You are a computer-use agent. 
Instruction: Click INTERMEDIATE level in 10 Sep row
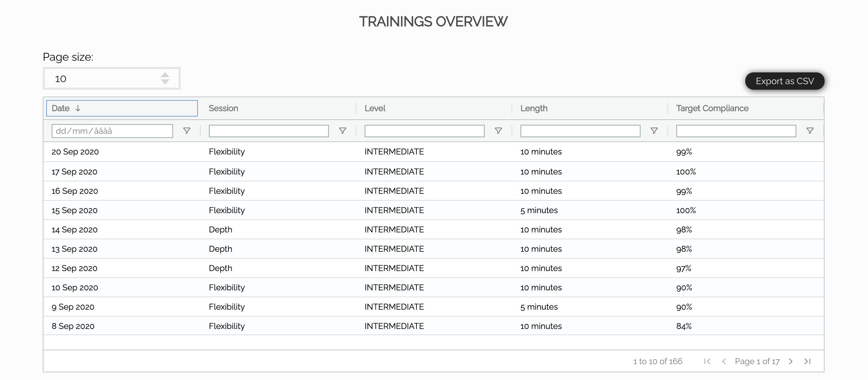click(394, 288)
